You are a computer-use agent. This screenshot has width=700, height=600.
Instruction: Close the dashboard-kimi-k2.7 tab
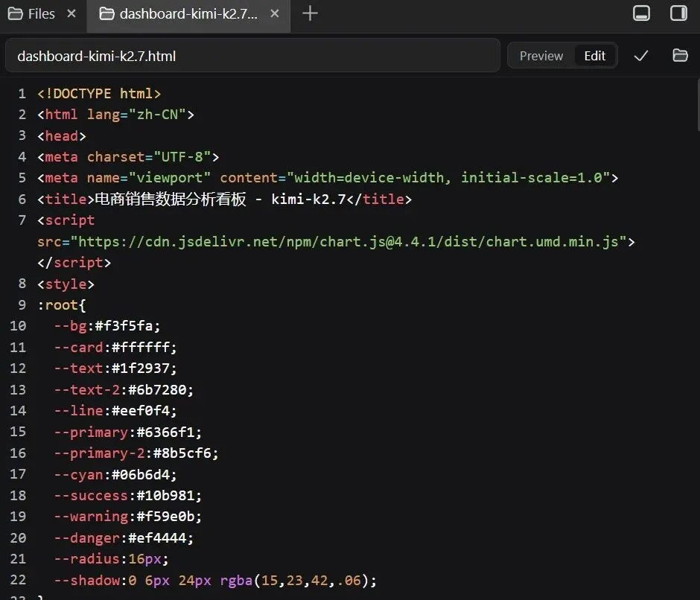[275, 14]
